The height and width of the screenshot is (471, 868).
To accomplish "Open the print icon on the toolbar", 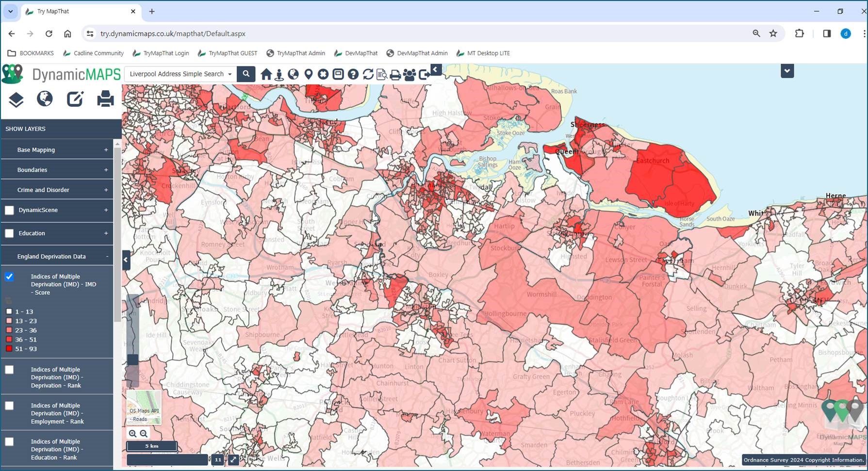I will (x=395, y=74).
